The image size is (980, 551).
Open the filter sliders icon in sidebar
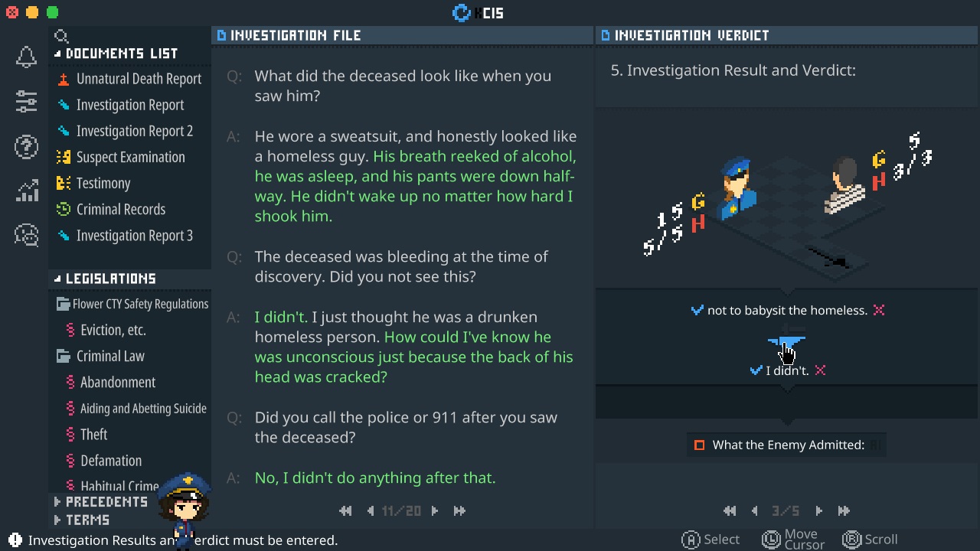[x=26, y=102]
